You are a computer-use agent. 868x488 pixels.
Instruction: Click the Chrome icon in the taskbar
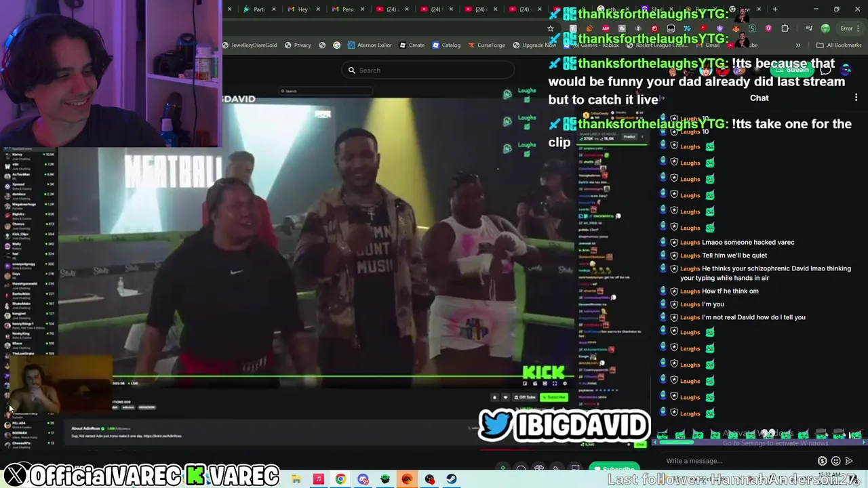[340, 479]
